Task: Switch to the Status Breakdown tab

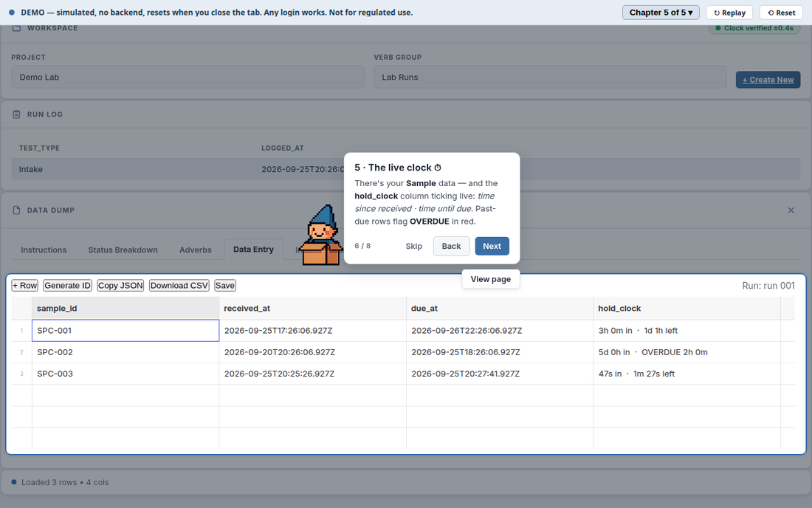Action: coord(123,250)
